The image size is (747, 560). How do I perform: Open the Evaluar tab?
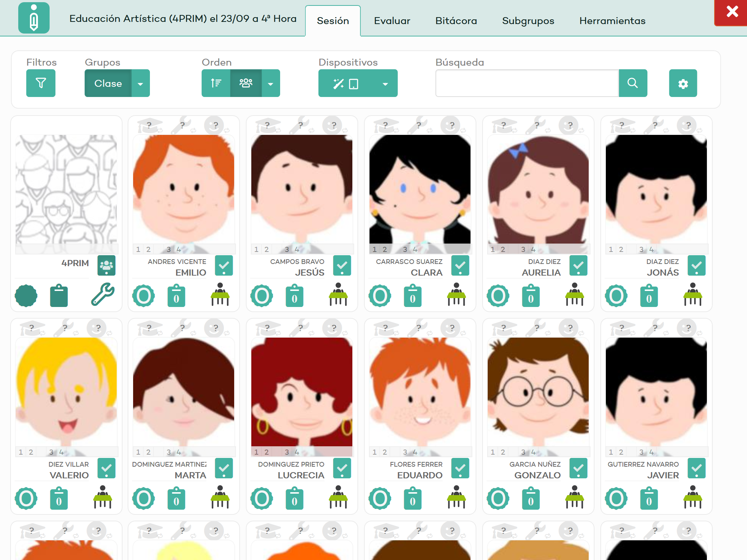[x=392, y=21]
